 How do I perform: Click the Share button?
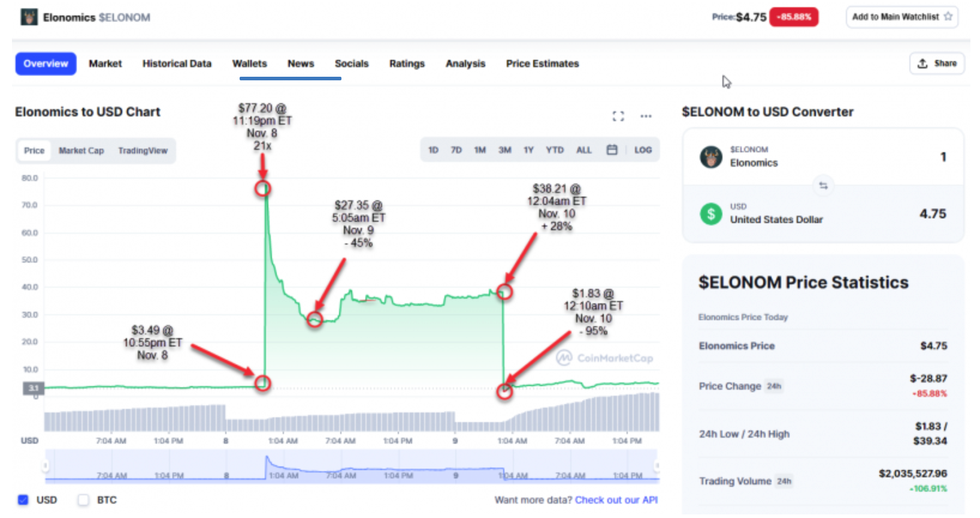(937, 63)
